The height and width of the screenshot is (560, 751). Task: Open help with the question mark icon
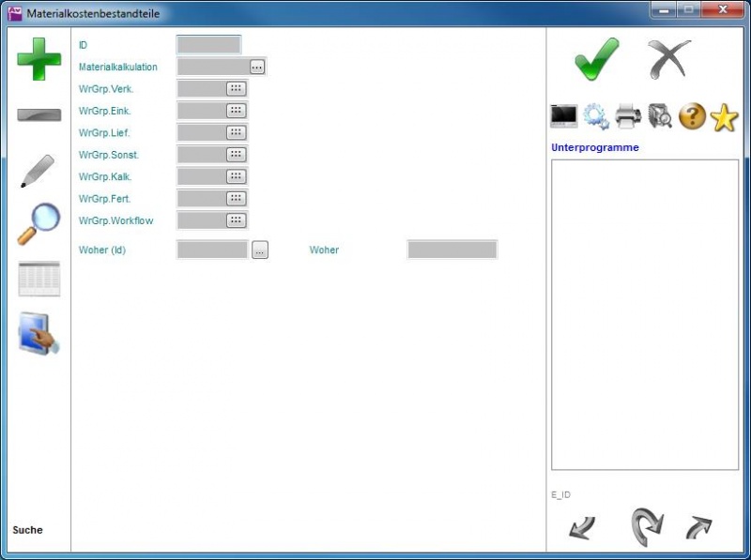(692, 116)
